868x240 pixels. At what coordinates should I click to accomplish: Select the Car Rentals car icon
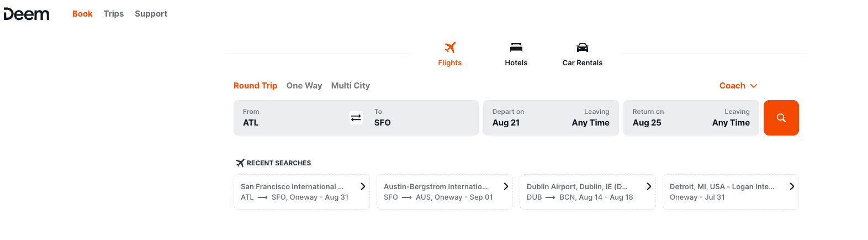[583, 48]
